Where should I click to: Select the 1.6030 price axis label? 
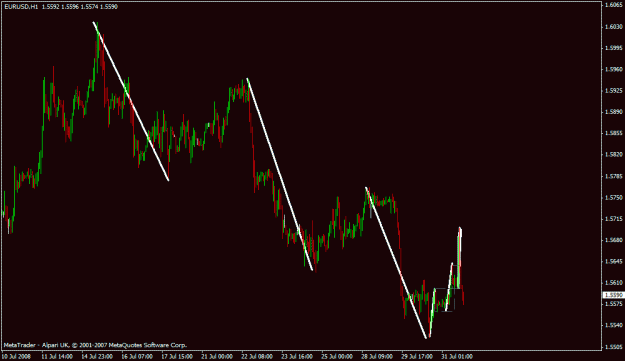click(x=613, y=27)
